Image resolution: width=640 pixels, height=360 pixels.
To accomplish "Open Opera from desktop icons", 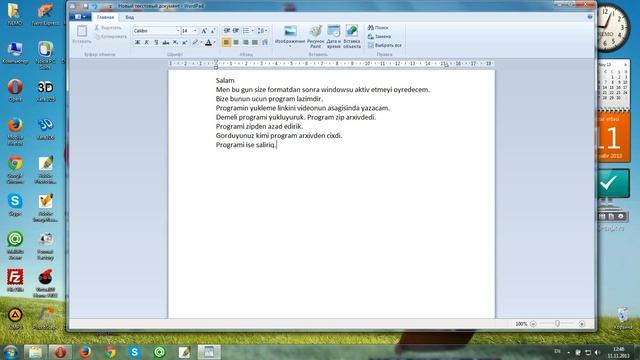I will click(15, 90).
